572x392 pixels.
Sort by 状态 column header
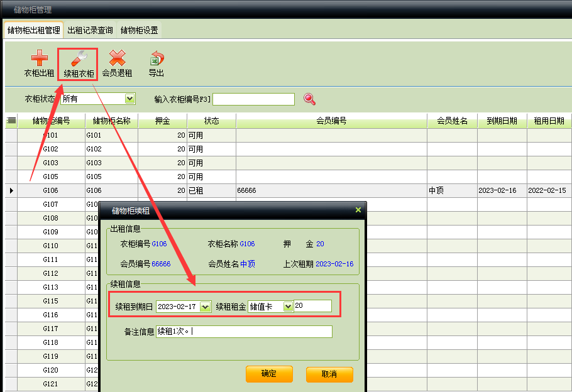212,121
